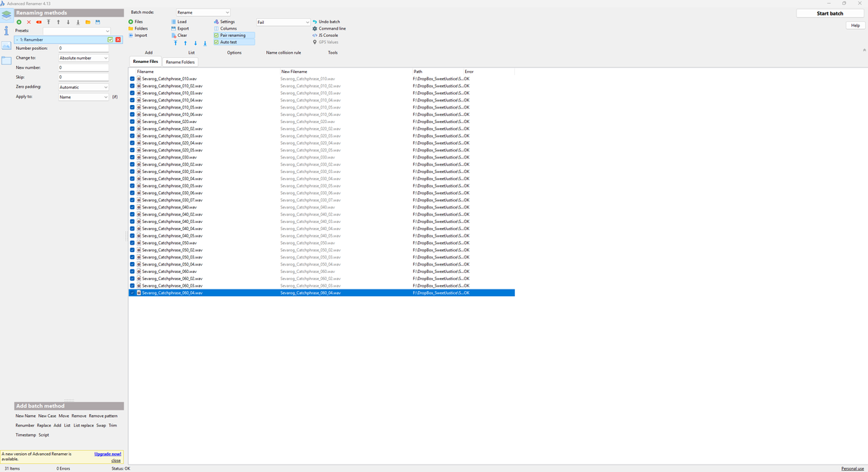The height and width of the screenshot is (472, 868).
Task: Click the Skip input field
Action: click(x=83, y=77)
